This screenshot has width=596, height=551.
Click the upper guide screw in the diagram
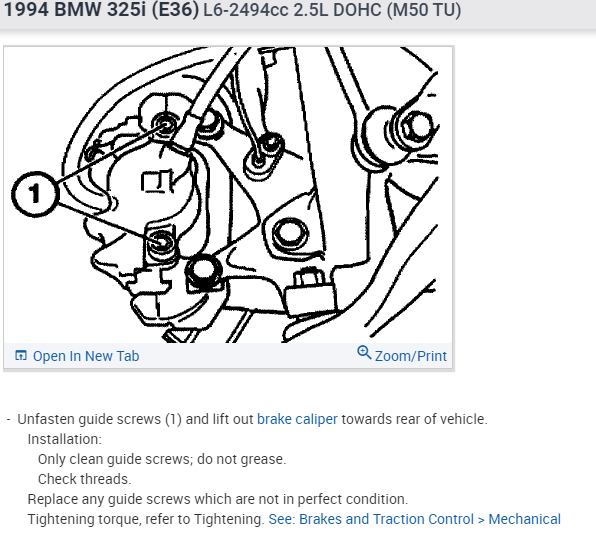[x=165, y=125]
